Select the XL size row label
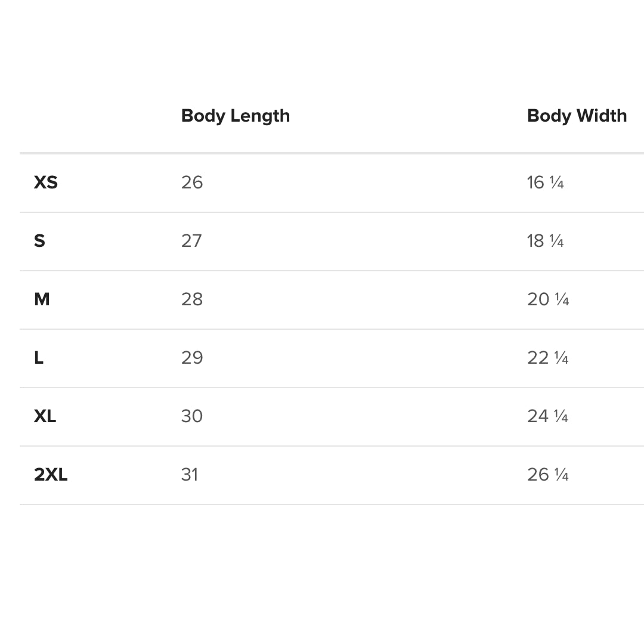 click(x=45, y=416)
